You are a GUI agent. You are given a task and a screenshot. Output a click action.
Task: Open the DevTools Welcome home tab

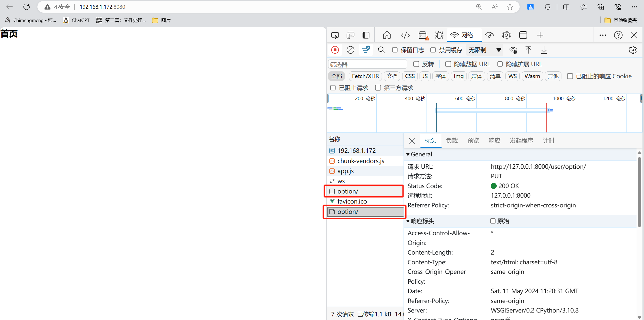tap(387, 35)
